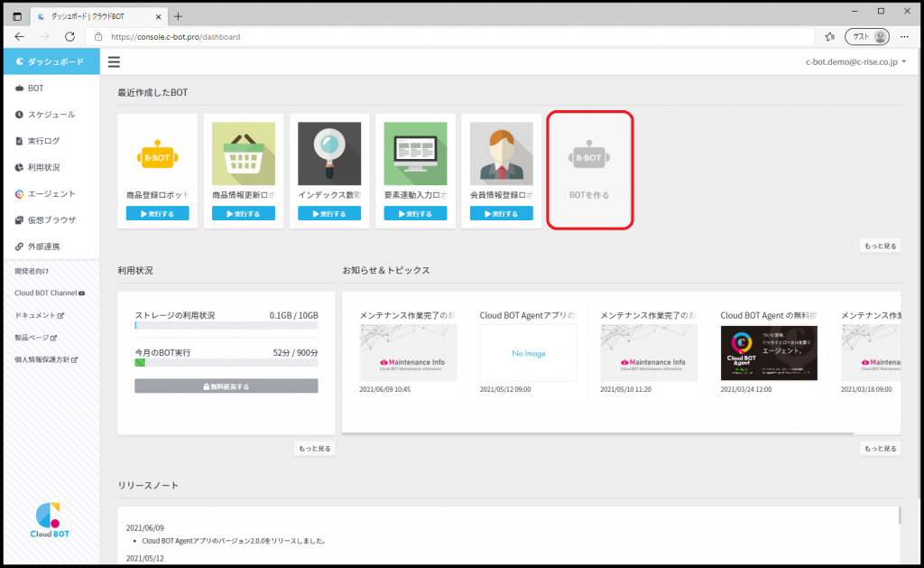Go to スケジュール in sidebar
This screenshot has height=568, width=924.
[x=51, y=115]
